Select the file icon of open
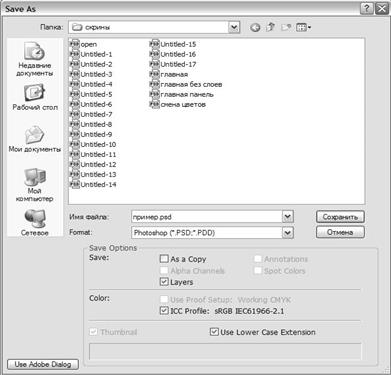This screenshot has width=391, height=375. pos(75,44)
